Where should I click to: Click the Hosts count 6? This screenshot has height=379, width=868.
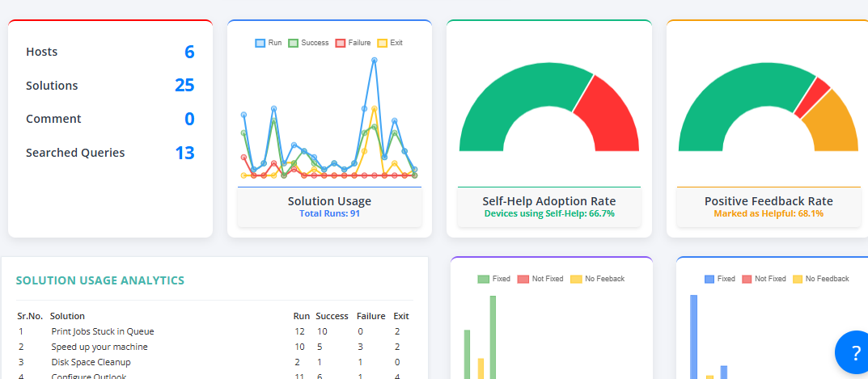click(x=189, y=52)
